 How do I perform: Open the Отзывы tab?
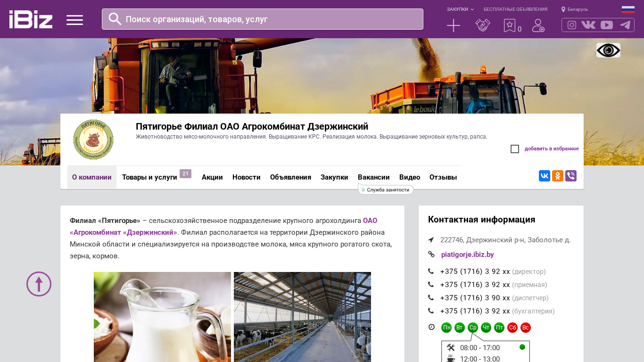click(x=443, y=177)
